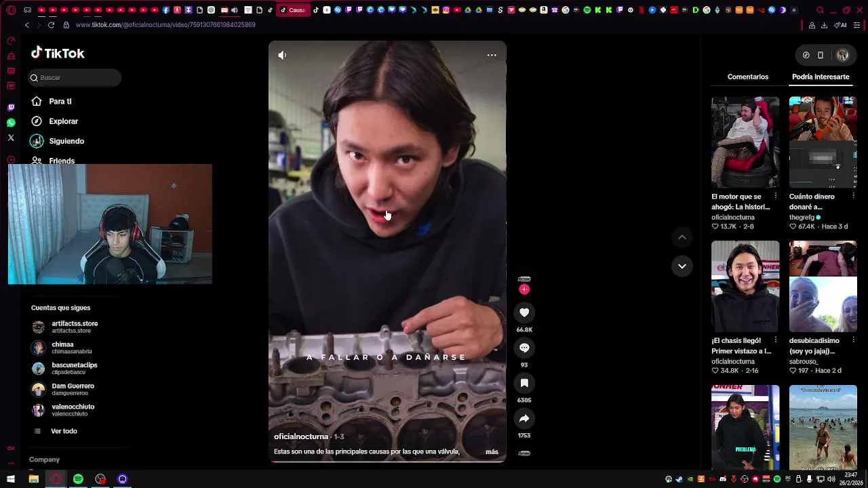Open options for 'Cuánto dinero donará' video

click(853, 197)
